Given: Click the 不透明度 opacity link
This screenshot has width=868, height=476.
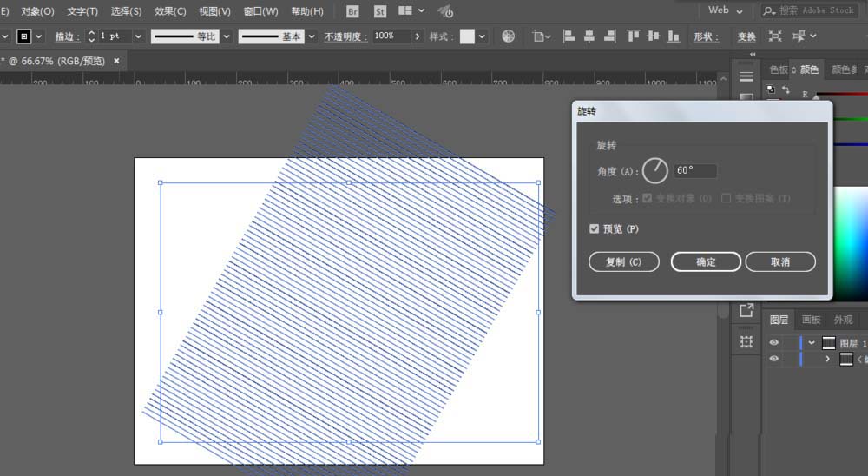Looking at the screenshot, I should coord(346,36).
